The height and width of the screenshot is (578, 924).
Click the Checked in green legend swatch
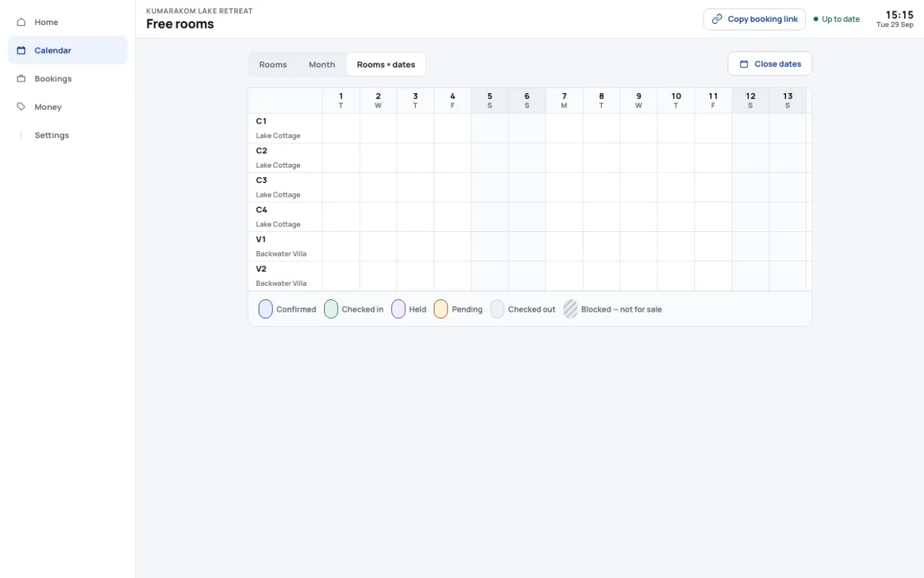331,309
